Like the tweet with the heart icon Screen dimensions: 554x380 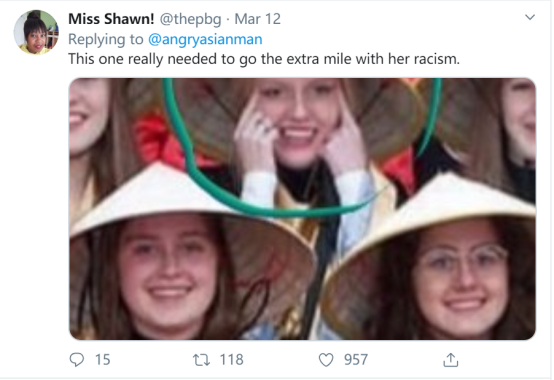tap(326, 360)
